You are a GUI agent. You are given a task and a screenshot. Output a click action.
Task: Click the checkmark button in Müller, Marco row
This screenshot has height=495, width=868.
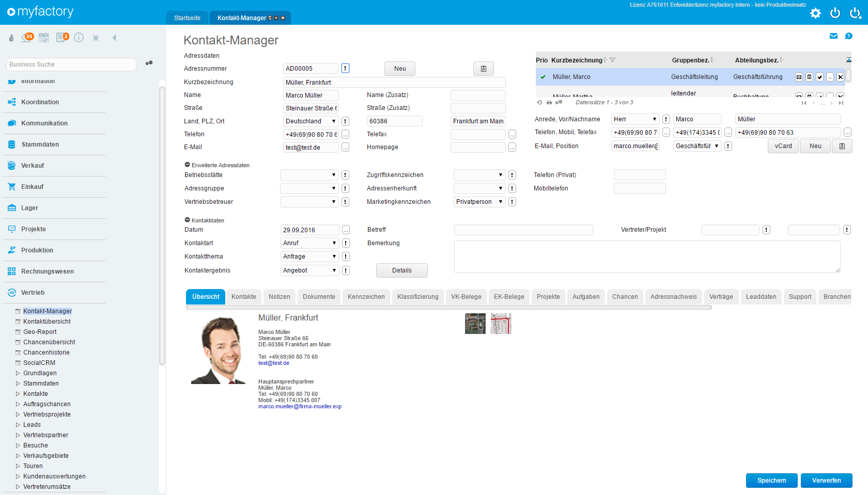(819, 77)
